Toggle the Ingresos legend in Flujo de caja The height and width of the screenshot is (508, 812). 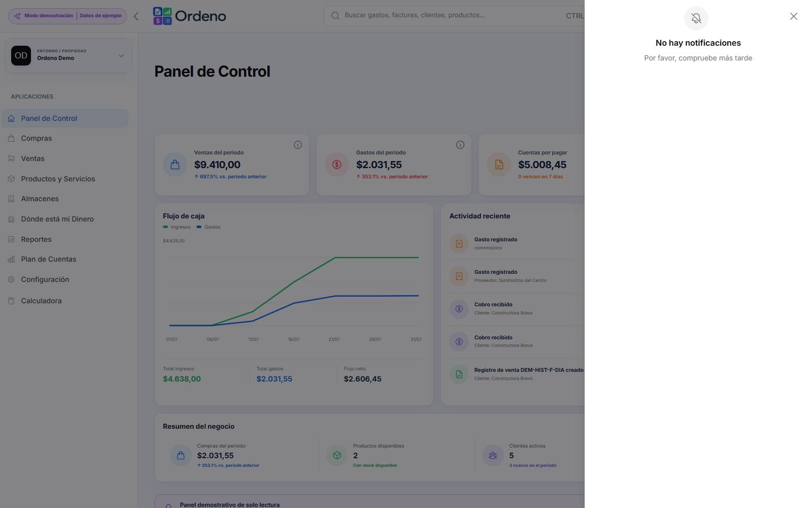coord(177,227)
